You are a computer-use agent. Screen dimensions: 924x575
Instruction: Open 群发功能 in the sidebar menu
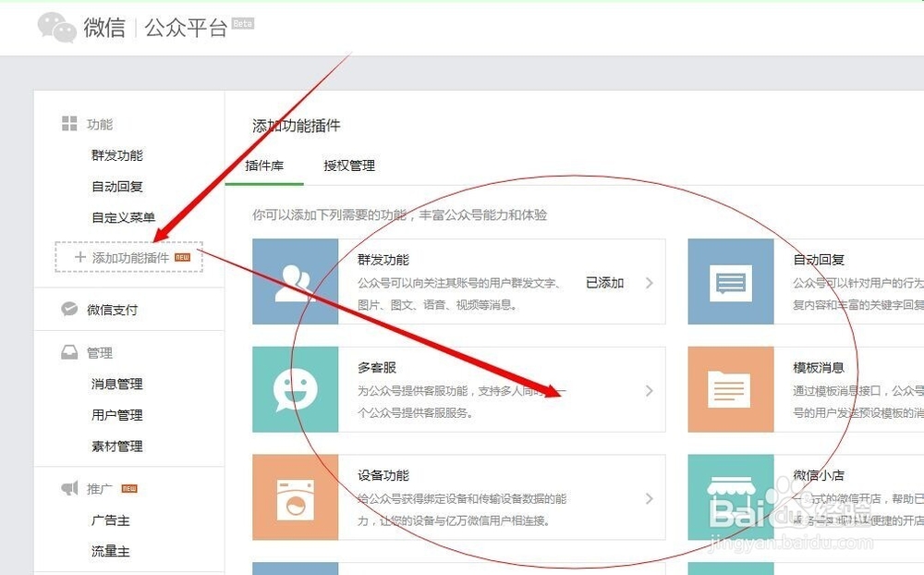point(117,155)
